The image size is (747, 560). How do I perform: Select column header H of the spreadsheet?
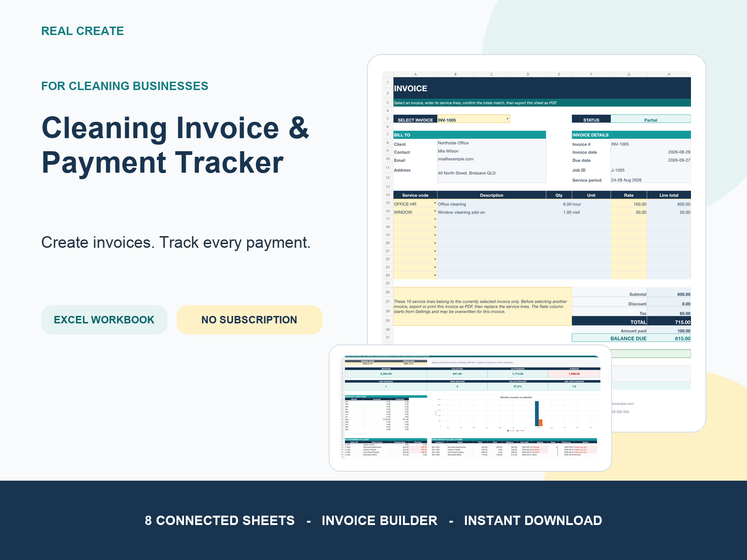pyautogui.click(x=669, y=74)
